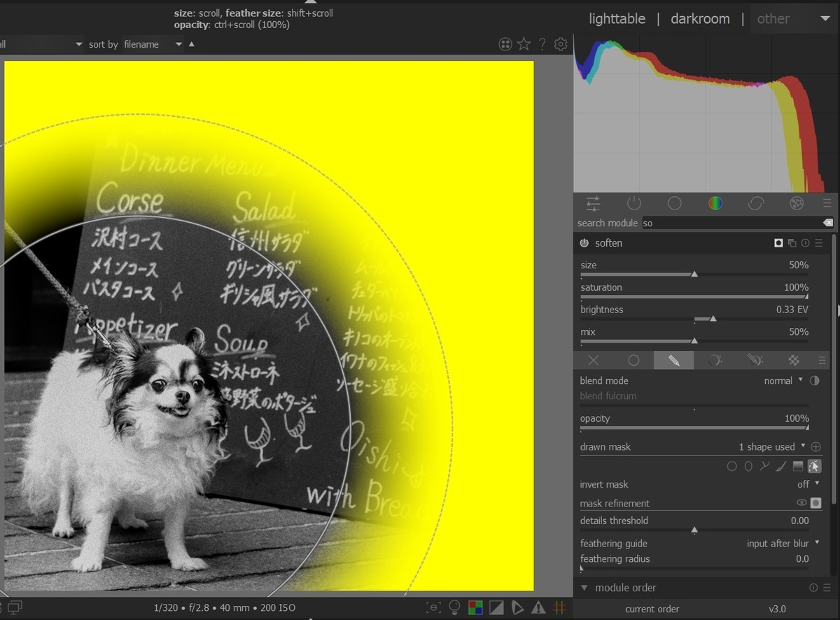Open module order presets menu

click(x=827, y=588)
